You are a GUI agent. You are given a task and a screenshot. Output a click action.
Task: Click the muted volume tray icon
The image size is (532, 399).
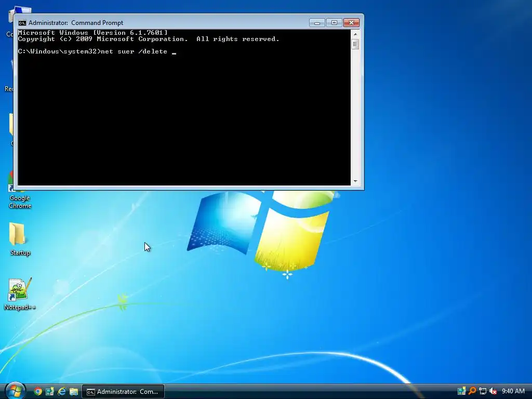[493, 391]
